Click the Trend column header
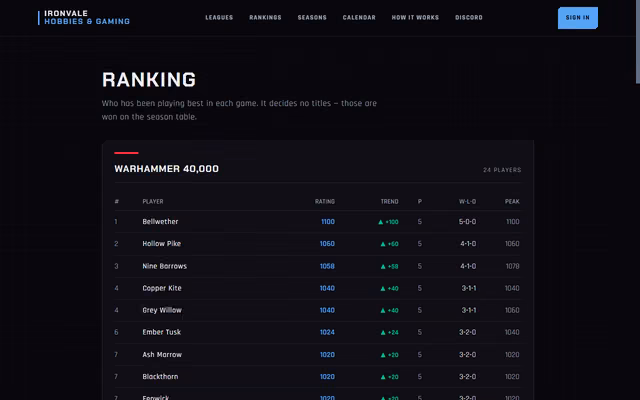This screenshot has width=640, height=400. coord(389,202)
